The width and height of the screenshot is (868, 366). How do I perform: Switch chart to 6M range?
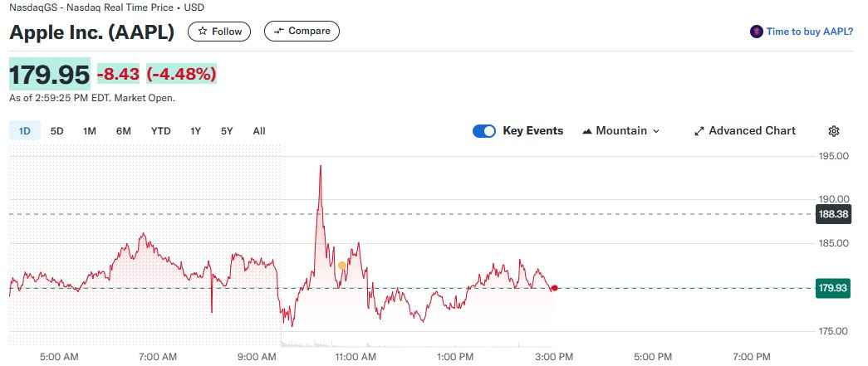(124, 131)
